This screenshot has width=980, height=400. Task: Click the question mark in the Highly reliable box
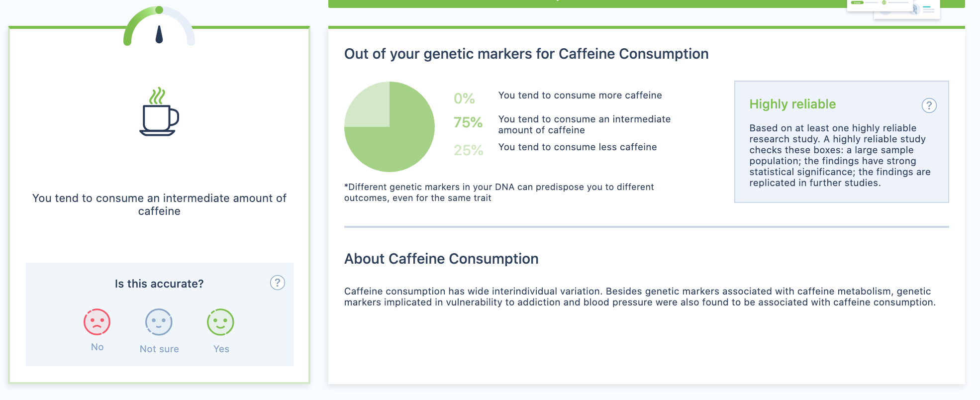coord(928,105)
